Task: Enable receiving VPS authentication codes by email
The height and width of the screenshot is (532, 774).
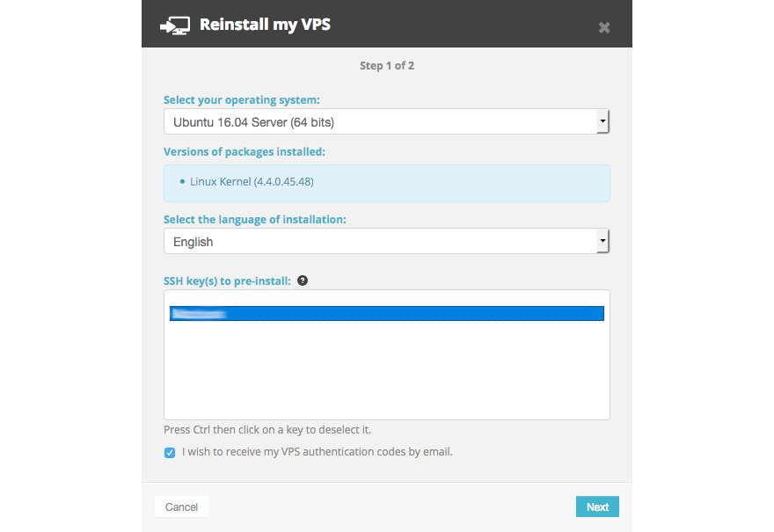Action: [x=169, y=452]
